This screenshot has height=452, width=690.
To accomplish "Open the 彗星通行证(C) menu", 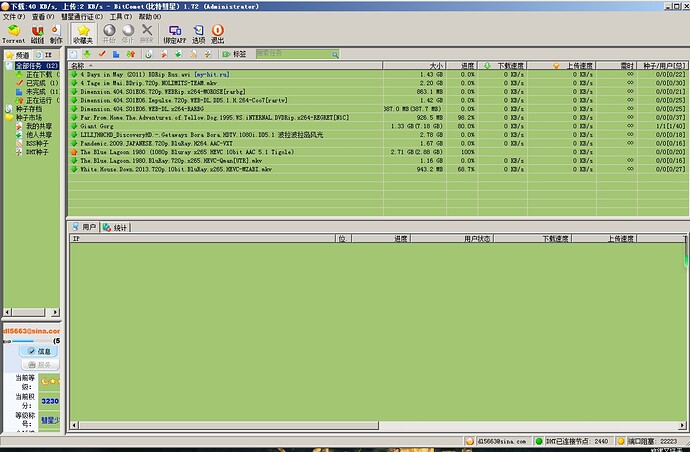I will coord(82,17).
